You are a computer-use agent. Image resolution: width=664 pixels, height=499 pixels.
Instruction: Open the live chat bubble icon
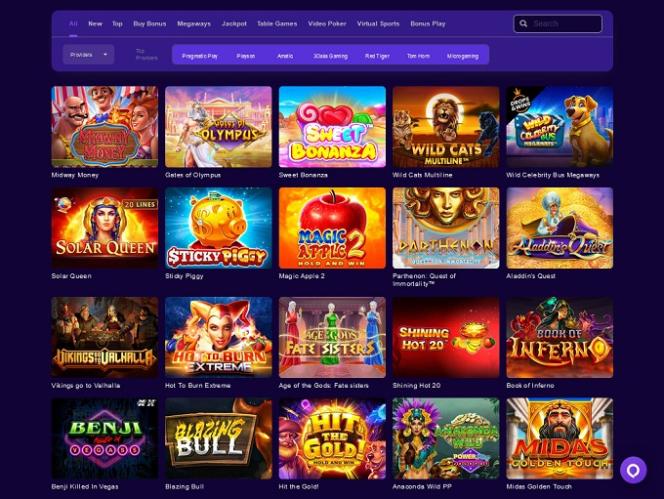tap(633, 470)
